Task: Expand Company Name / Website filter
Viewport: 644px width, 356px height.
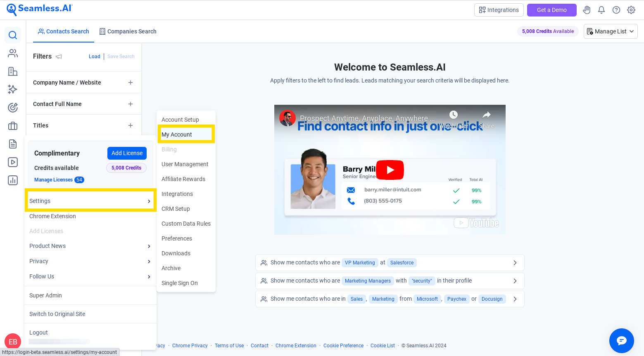Action: [131, 83]
